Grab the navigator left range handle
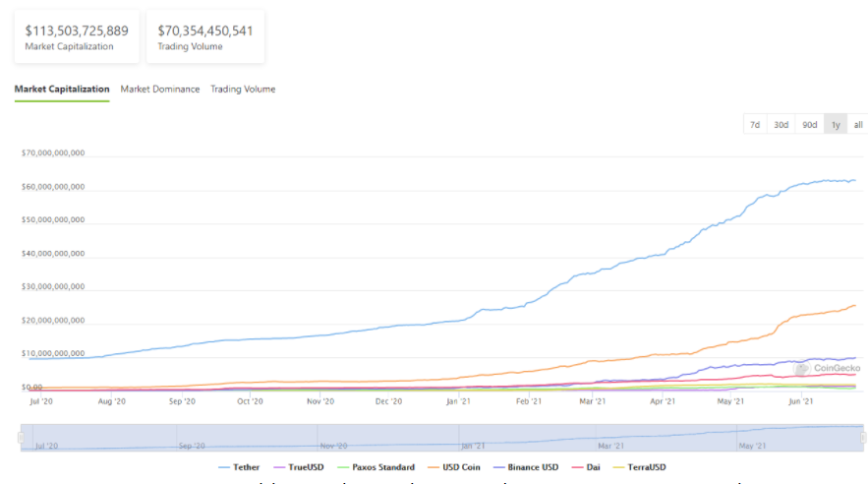 click(x=21, y=438)
